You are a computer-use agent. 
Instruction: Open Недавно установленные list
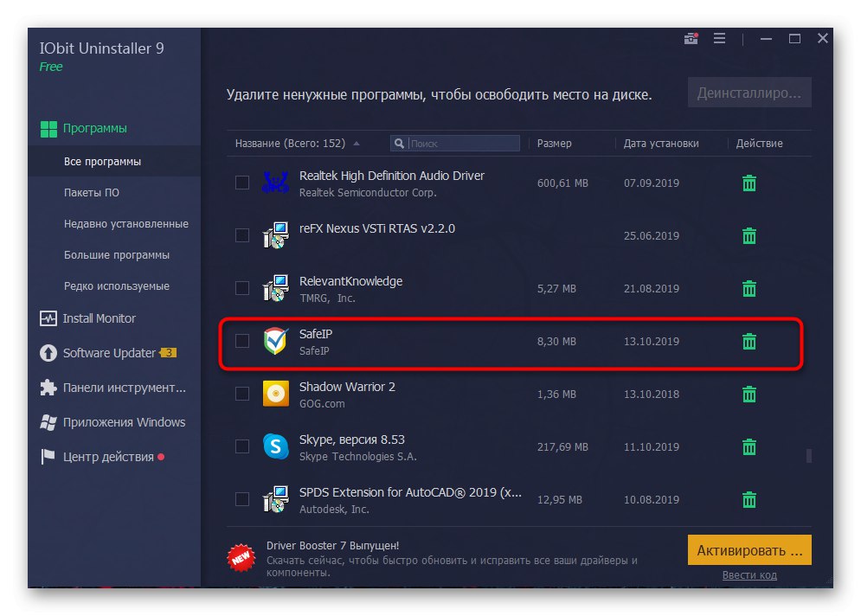coord(125,224)
